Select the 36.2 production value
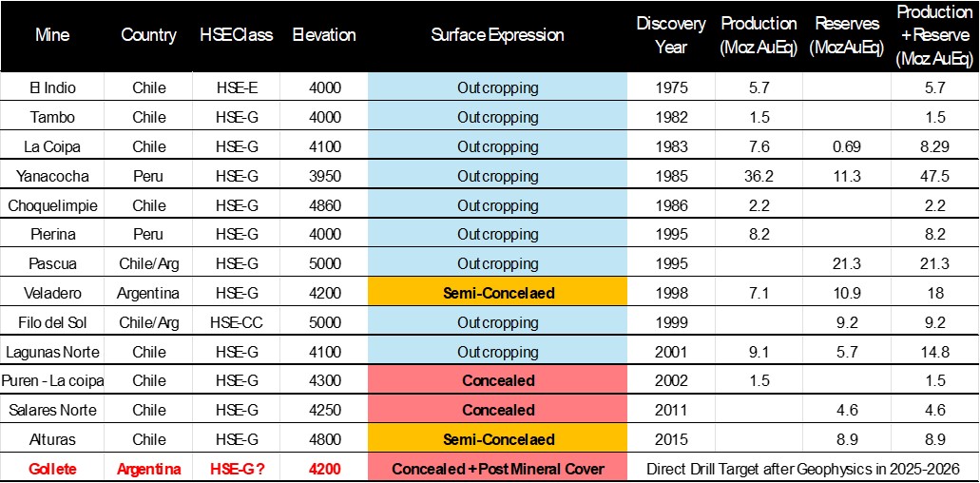 (x=759, y=176)
